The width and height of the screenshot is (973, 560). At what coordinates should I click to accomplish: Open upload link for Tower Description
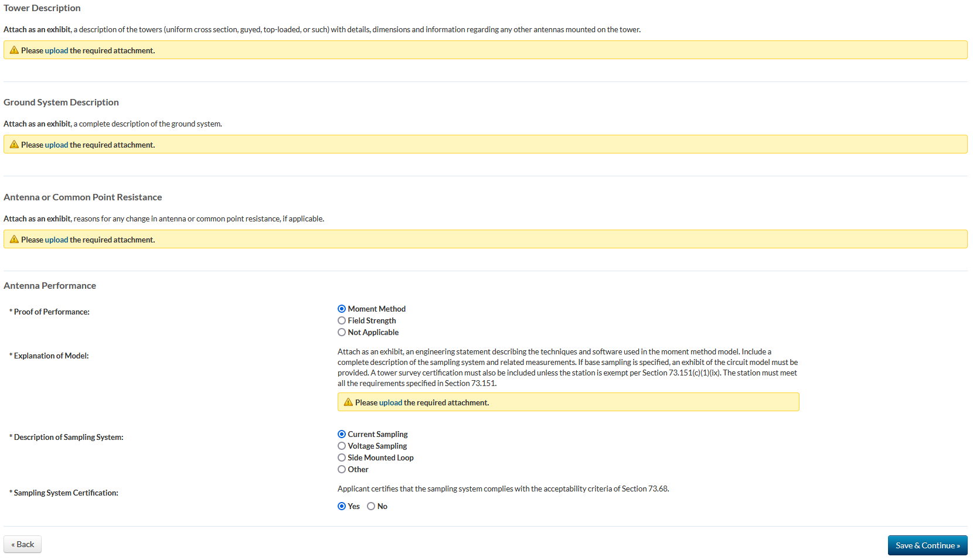(56, 51)
